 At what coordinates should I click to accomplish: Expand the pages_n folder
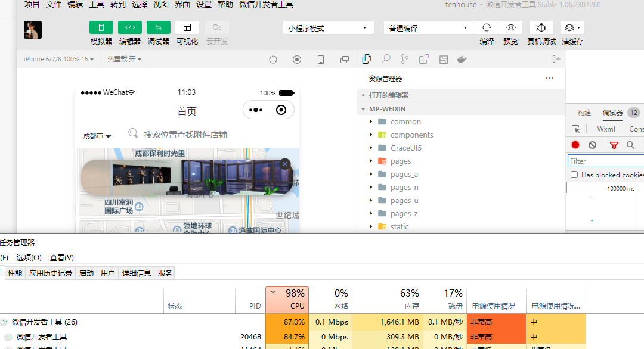[x=461, y=188]
